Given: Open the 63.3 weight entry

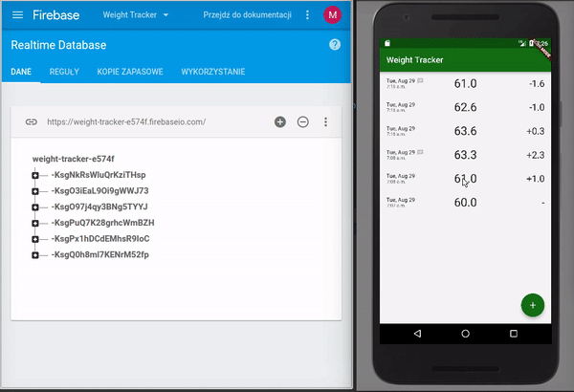Looking at the screenshot, I should (465, 155).
